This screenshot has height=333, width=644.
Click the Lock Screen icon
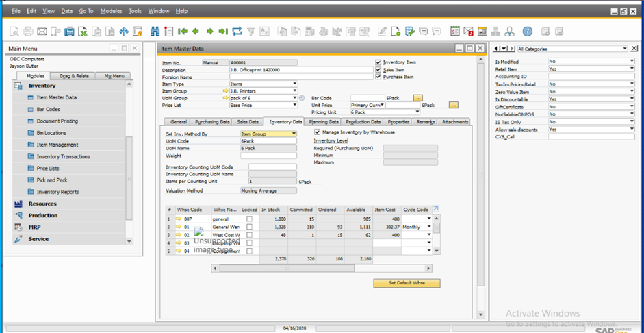[138, 32]
